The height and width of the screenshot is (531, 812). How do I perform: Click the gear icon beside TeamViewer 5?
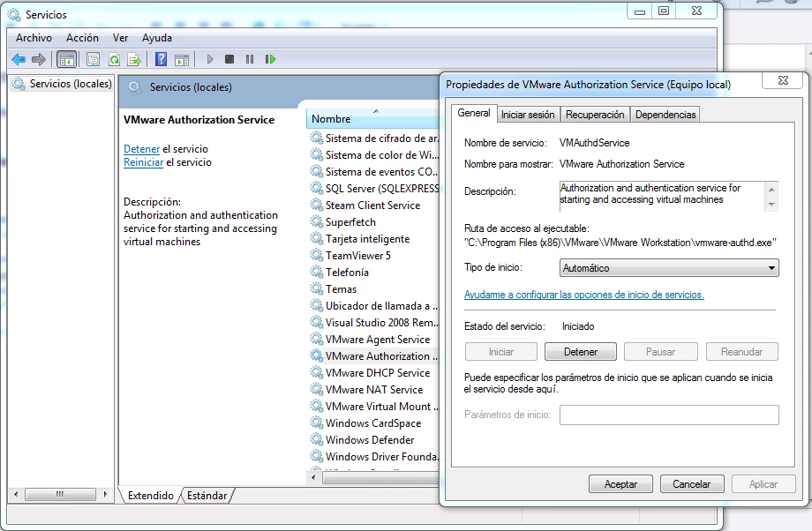pyautogui.click(x=316, y=255)
